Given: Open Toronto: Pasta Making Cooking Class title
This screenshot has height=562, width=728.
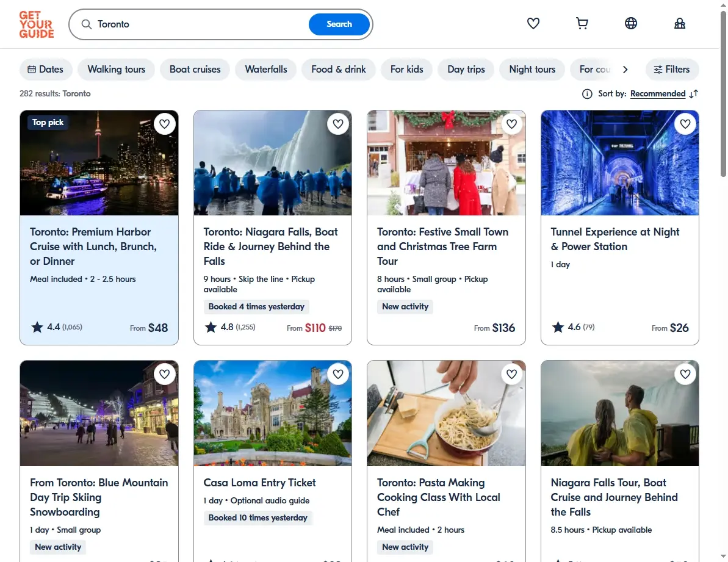Looking at the screenshot, I should coord(438,497).
